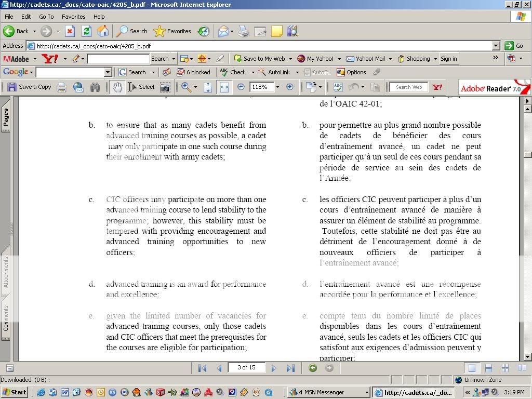532x399 pixels.
Task: Go to next page arrow
Action: [x=274, y=368]
